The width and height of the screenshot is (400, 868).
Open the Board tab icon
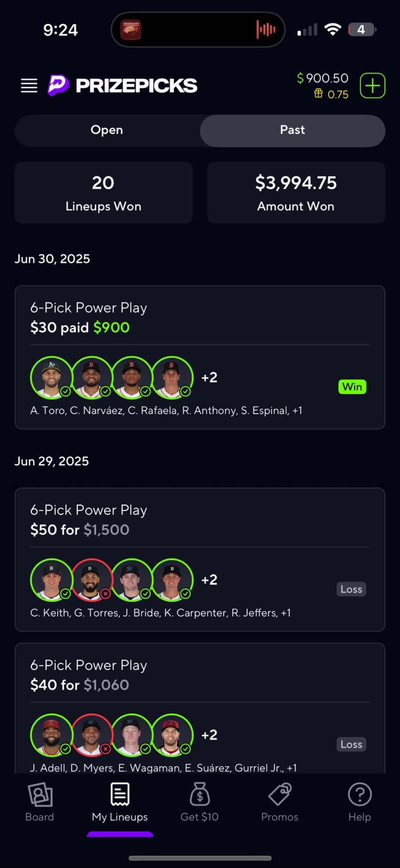[x=40, y=795]
